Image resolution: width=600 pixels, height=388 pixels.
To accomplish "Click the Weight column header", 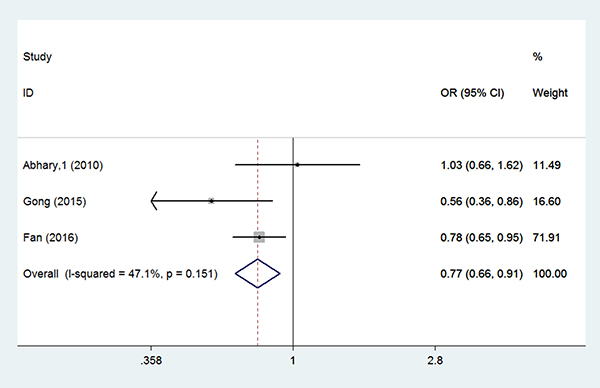I will coord(550,93).
